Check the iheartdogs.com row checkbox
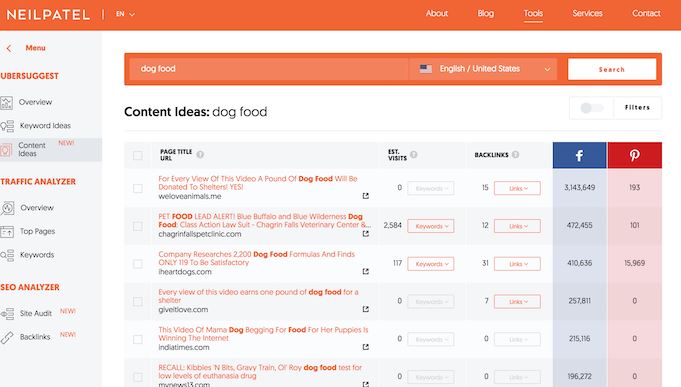The image size is (681, 387). click(138, 264)
